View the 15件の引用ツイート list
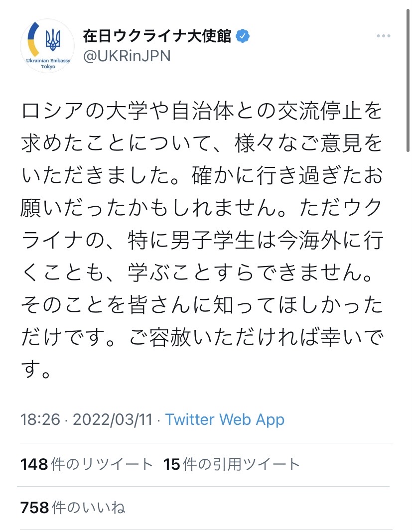Screen dimensions: 412x532 tap(232, 464)
